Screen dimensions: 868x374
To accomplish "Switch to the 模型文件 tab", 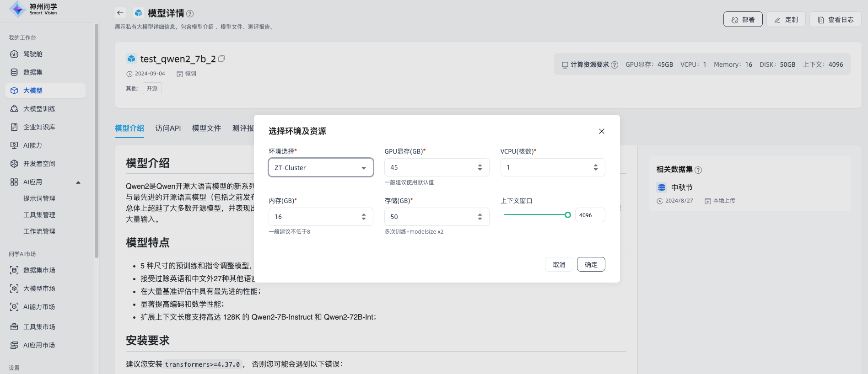I will pyautogui.click(x=206, y=128).
